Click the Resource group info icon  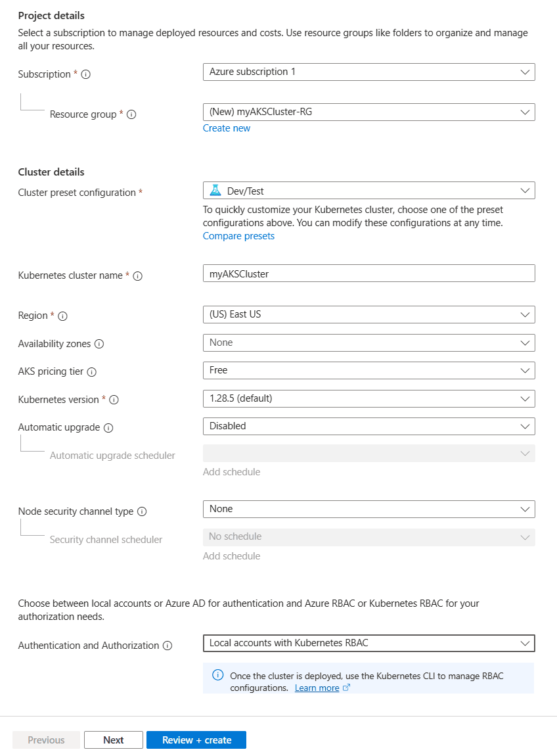tap(131, 114)
